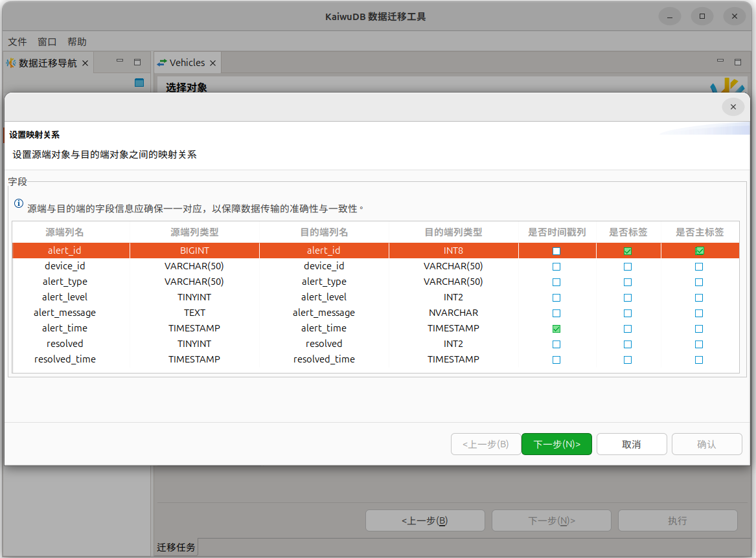Screen dimensions: 756x558
Task: Open the 帮助 menu
Action: 76,41
